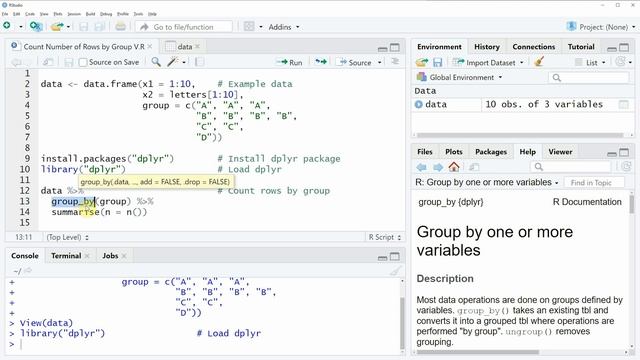Click the Create a Project icon
Viewport: 640px width, 360px height.
point(36,27)
